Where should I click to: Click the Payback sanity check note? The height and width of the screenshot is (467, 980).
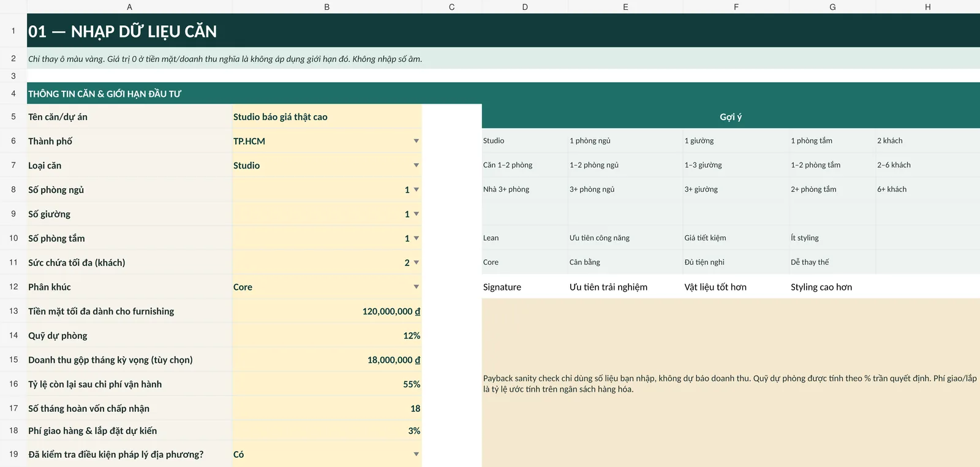click(730, 384)
